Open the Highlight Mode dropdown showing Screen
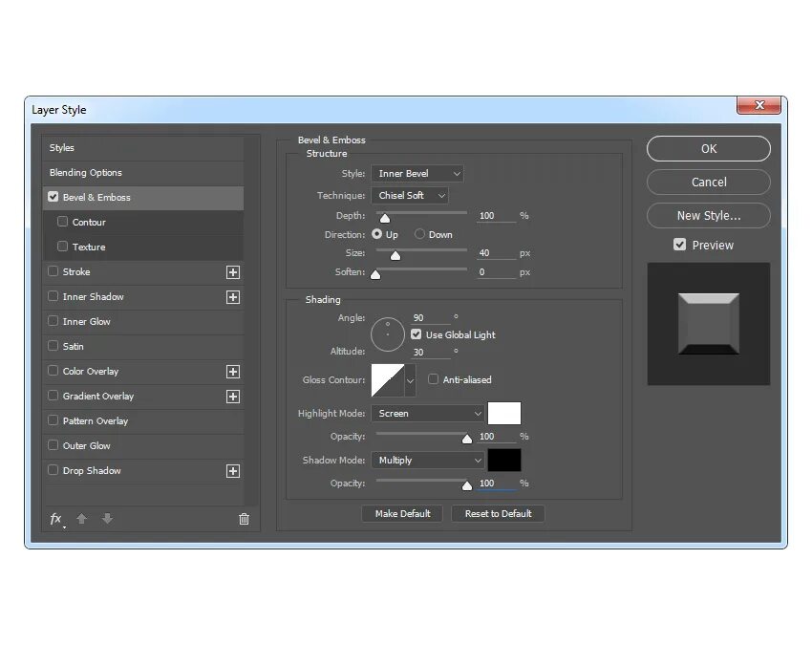The image size is (812, 645). click(428, 414)
